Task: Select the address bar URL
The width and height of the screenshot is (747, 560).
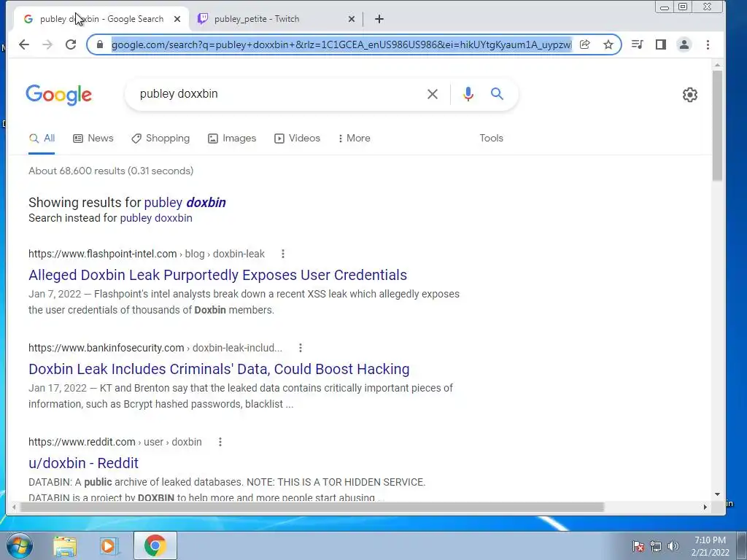Action: click(x=341, y=44)
